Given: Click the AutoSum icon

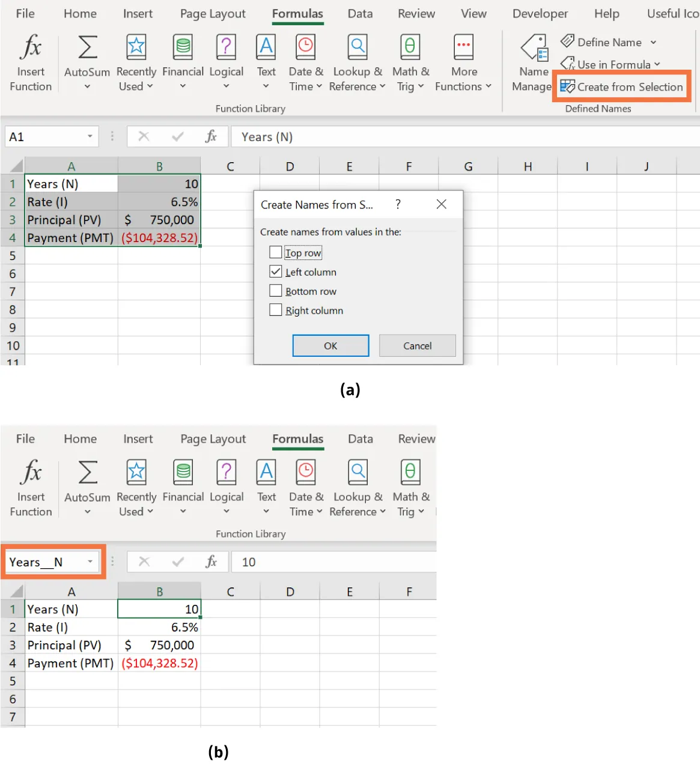Looking at the screenshot, I should coord(87,47).
